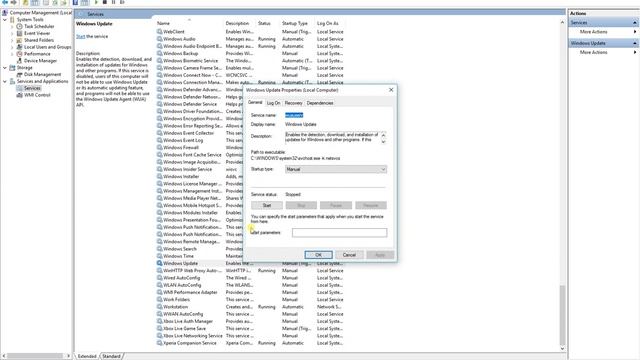Click the gear icon beside Windows Update row

click(x=160, y=263)
